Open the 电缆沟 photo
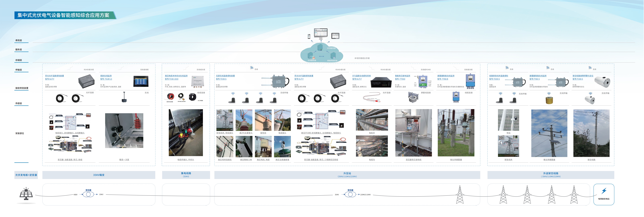The image size is (644, 217). [x=372, y=146]
